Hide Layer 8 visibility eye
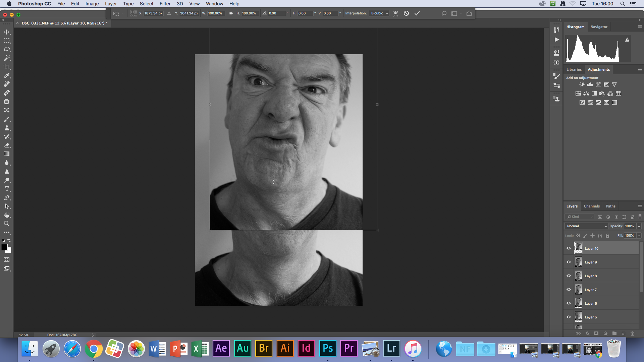644x362 pixels. 569,276
